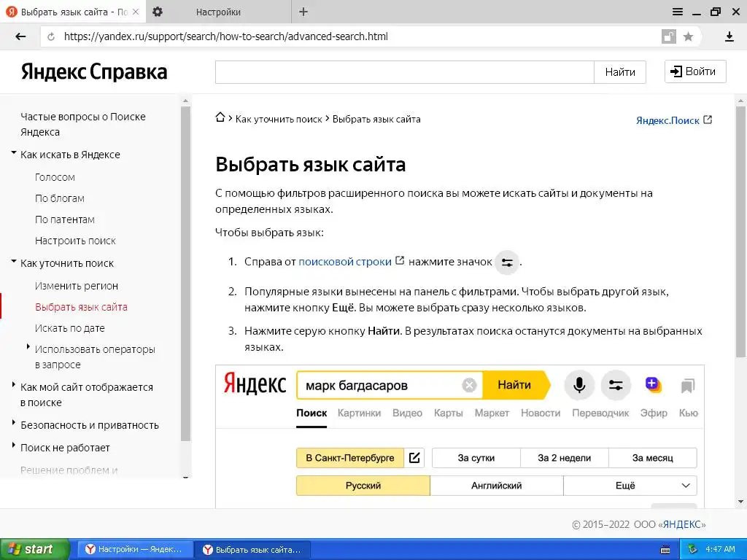This screenshot has width=747, height=560.
Task: Click Как уточнить поиск breadcrumb
Action: [x=279, y=119]
